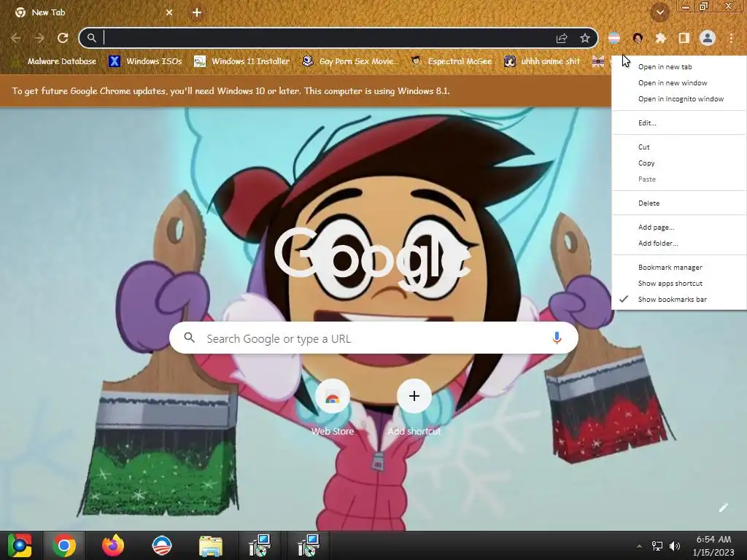The height and width of the screenshot is (560, 747).
Task: Bookmark this tab with the star icon
Action: pos(585,38)
